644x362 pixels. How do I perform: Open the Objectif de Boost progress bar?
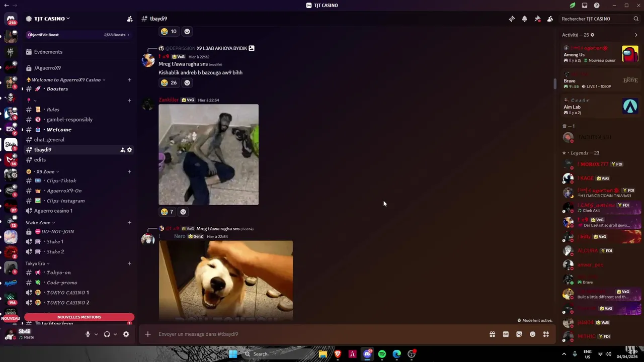[79, 35]
